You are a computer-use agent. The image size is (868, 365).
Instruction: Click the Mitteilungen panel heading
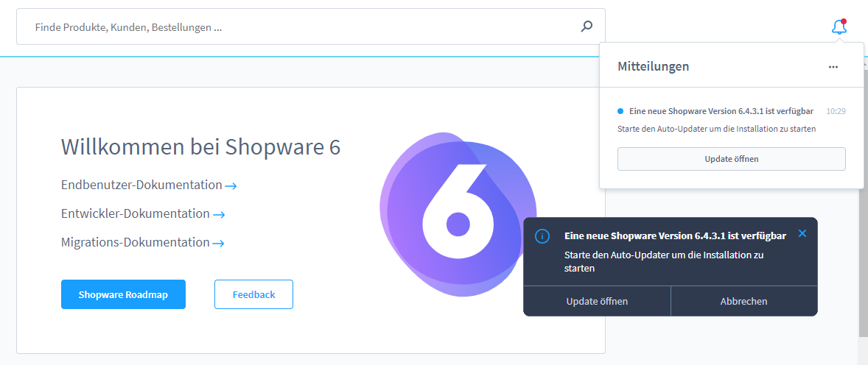(654, 66)
